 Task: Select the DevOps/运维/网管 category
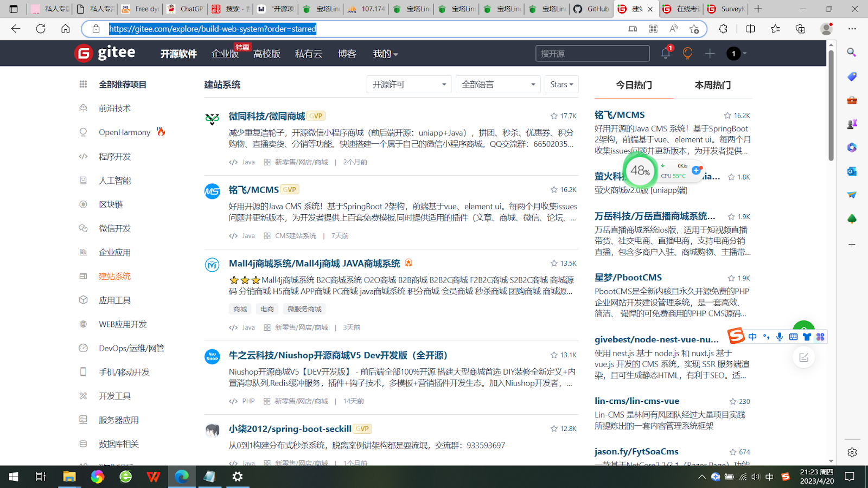131,348
